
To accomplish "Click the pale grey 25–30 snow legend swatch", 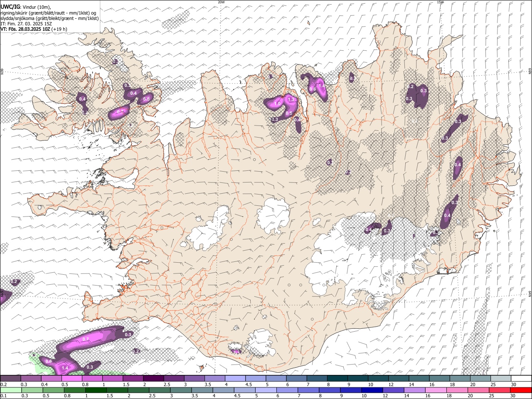I will click(501, 378).
